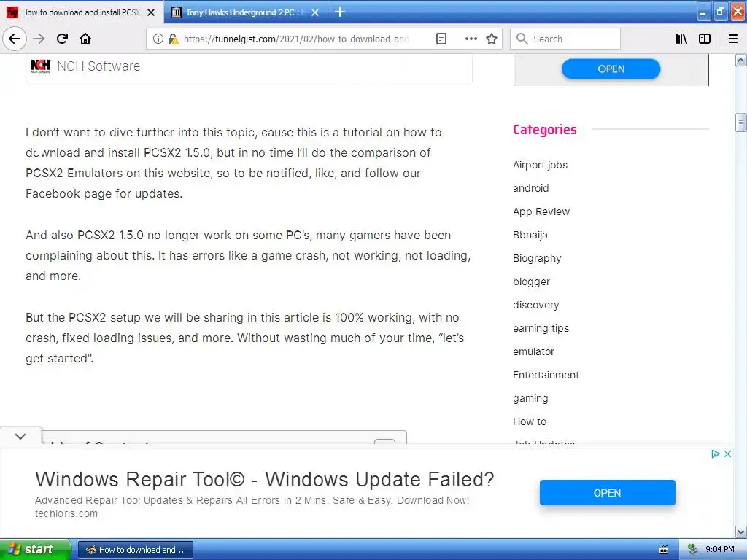Screen dimensions: 747x560
Task: Dismiss bottom banner ad with X
Action: (x=727, y=454)
